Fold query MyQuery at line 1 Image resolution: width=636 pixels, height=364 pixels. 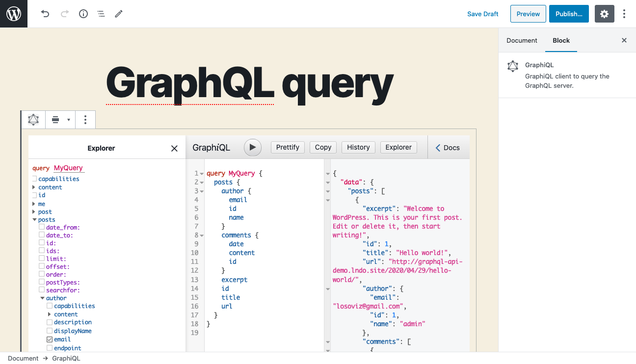pyautogui.click(x=202, y=174)
